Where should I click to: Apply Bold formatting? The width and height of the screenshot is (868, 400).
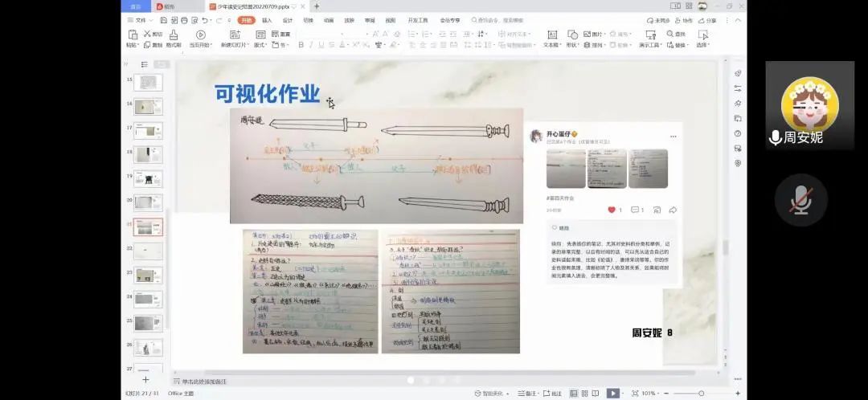[301, 45]
